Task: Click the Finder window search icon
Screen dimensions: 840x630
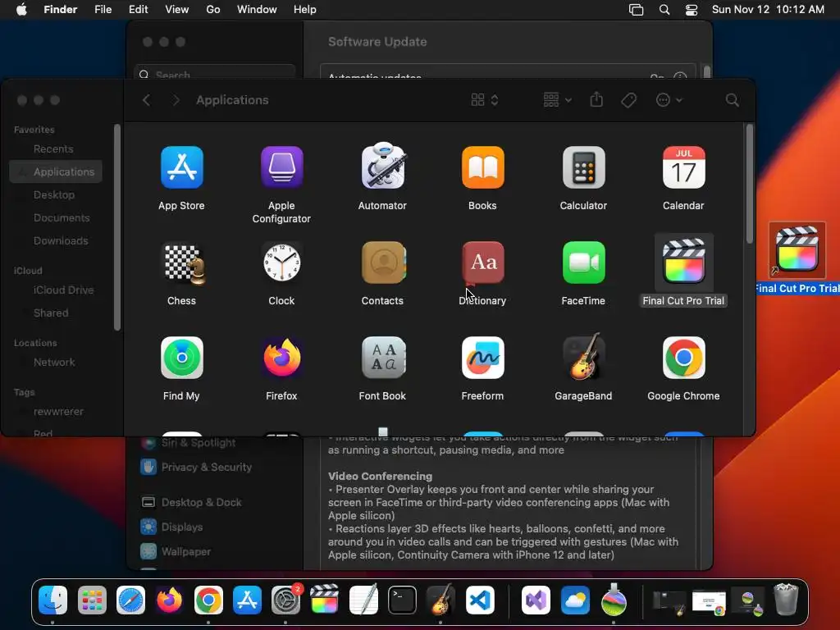Action: tap(732, 100)
